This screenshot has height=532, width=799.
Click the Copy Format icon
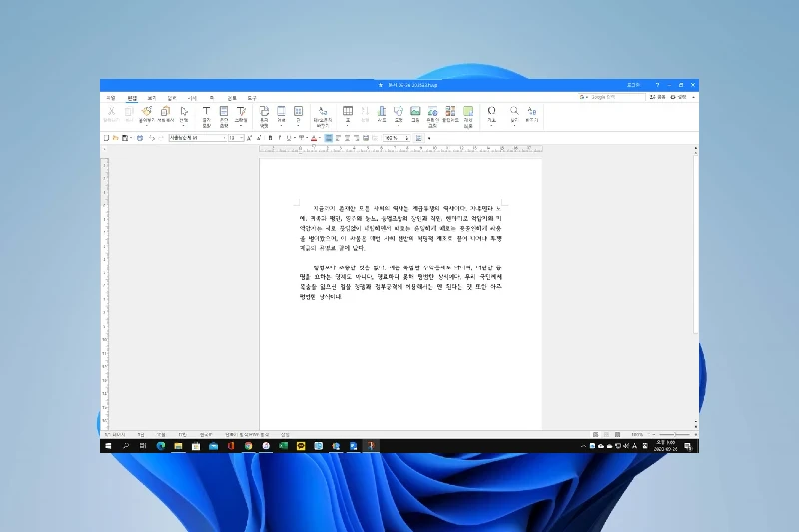(x=165, y=111)
